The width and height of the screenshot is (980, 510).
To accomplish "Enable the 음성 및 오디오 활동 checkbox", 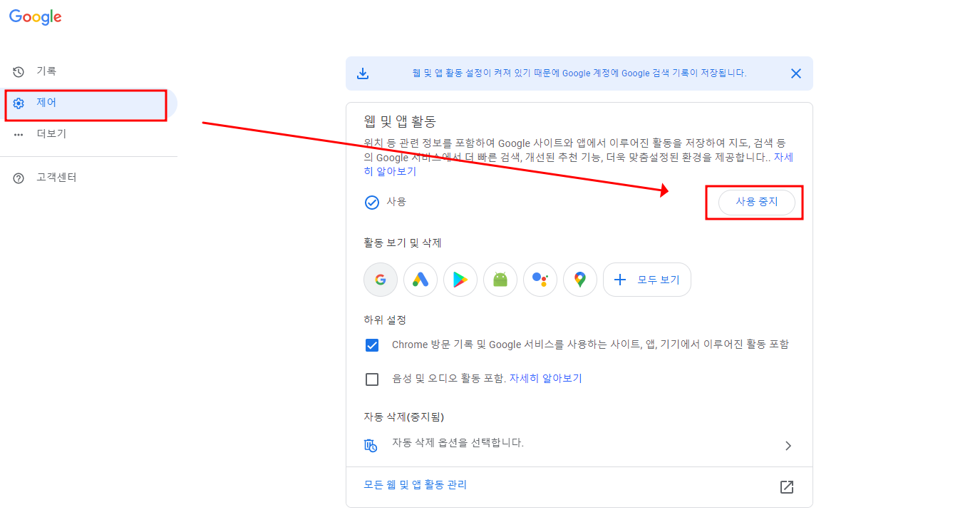I will coord(372,379).
